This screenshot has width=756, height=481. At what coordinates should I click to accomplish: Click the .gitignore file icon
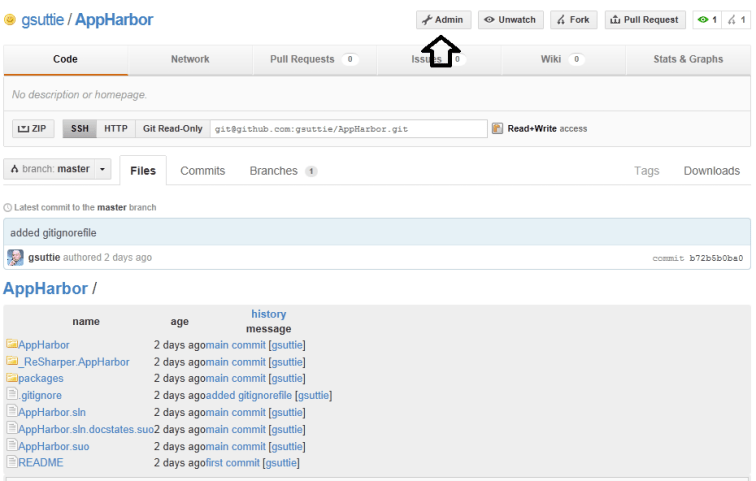click(x=12, y=393)
